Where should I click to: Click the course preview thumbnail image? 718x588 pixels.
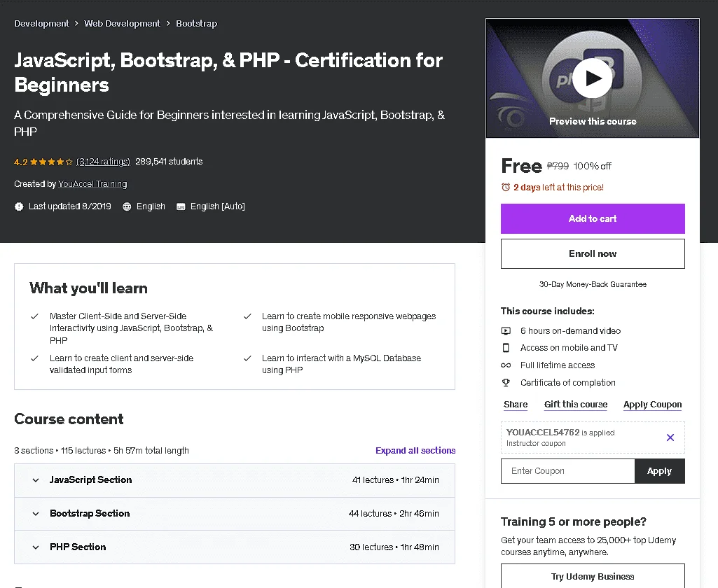[x=593, y=78]
